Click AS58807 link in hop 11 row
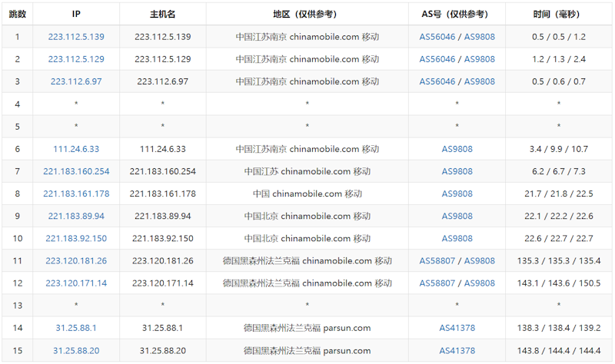 pyautogui.click(x=437, y=261)
